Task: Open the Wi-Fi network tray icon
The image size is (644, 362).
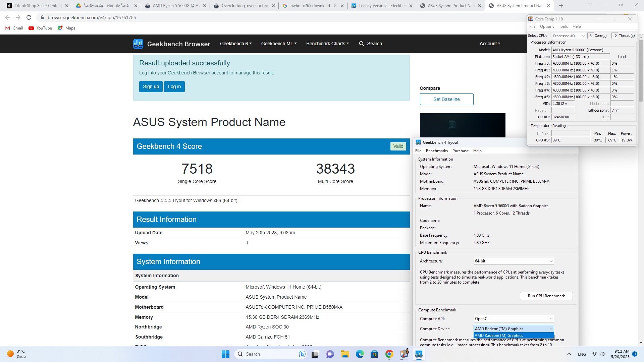Action: pyautogui.click(x=594, y=354)
